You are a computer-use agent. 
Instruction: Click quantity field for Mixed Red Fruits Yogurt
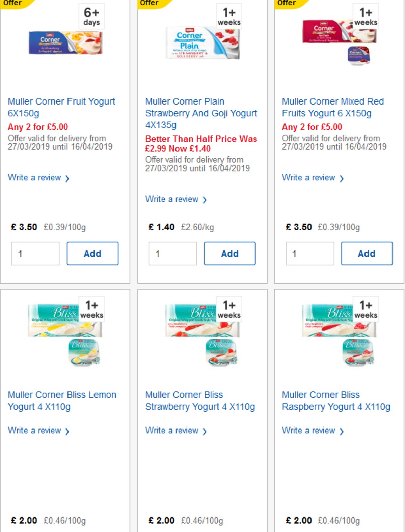tap(309, 254)
